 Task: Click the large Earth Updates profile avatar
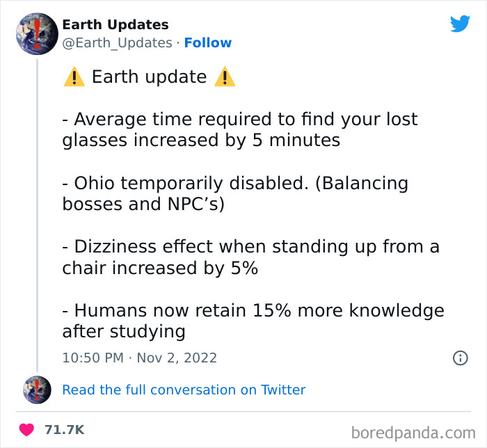[36, 33]
